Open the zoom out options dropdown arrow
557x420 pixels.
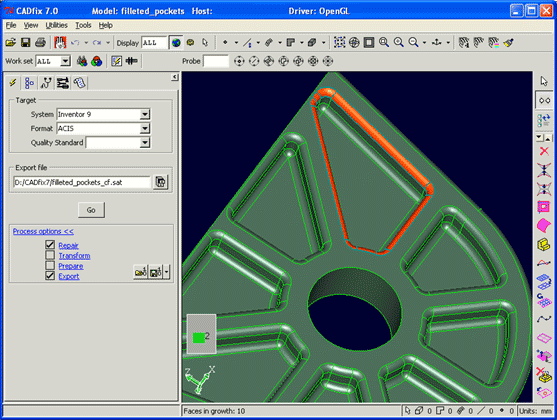tap(424, 43)
